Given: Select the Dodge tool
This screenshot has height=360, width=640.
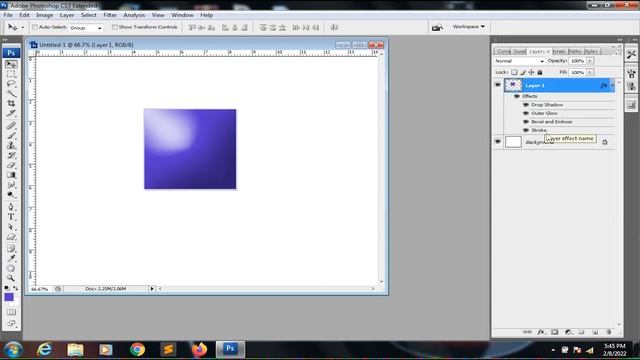Looking at the screenshot, I should click(x=11, y=194).
